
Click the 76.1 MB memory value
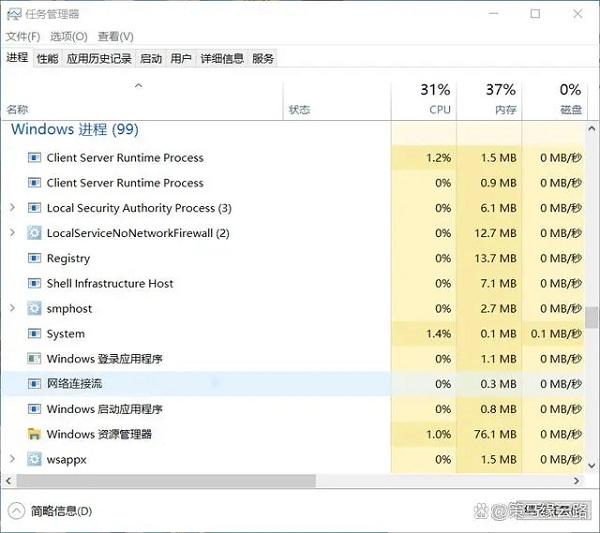pyautogui.click(x=495, y=434)
